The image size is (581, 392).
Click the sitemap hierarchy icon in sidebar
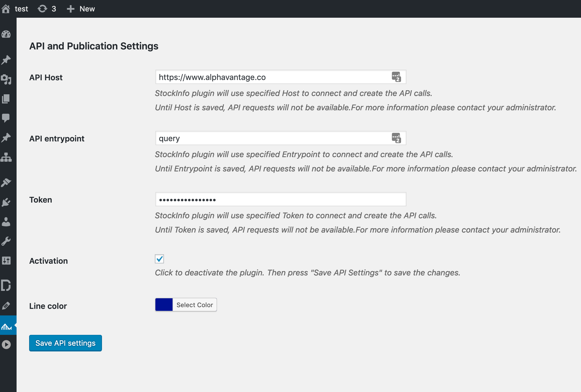click(6, 157)
